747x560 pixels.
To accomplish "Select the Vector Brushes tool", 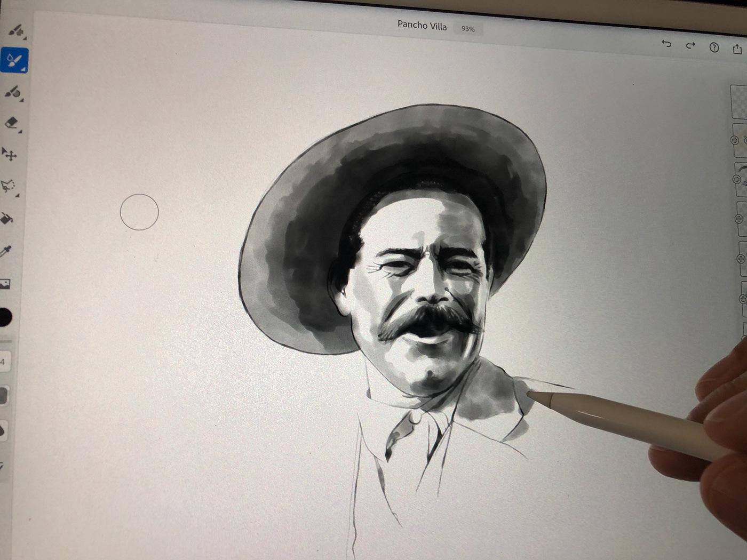I will [14, 92].
